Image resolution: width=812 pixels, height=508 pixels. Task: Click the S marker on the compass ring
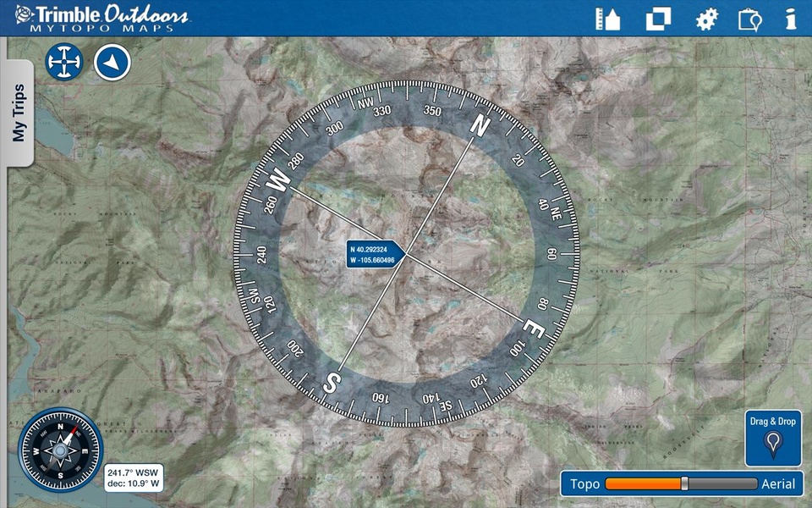tap(332, 383)
